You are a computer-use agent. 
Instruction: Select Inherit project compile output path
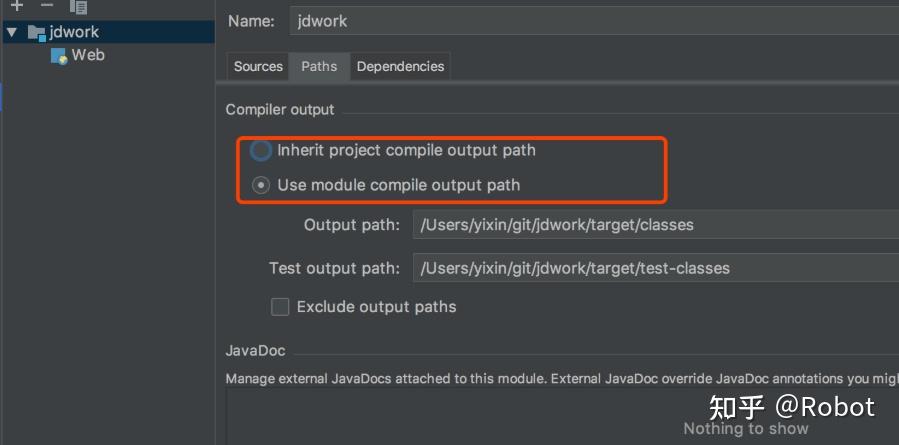tap(261, 150)
